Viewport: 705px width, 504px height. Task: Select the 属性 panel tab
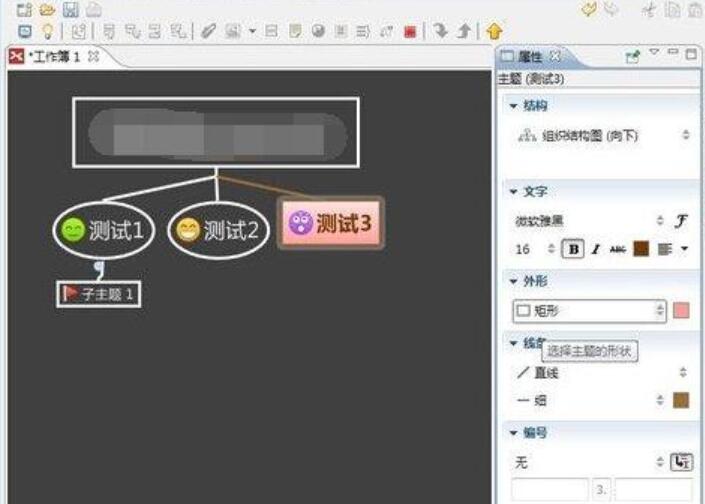tap(530, 57)
